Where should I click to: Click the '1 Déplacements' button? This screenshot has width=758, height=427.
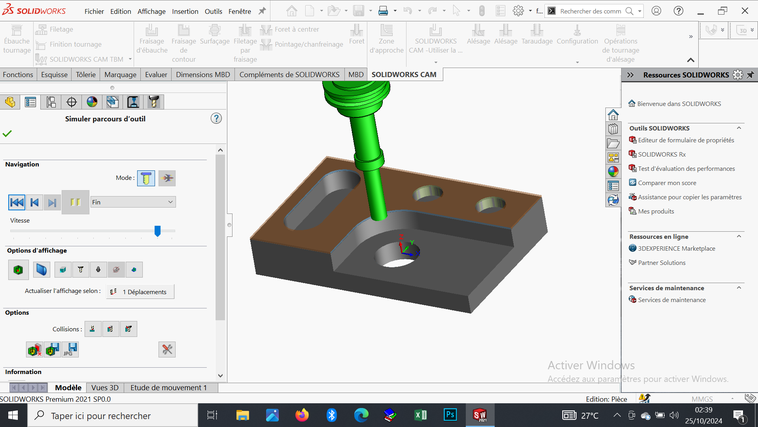tap(140, 291)
